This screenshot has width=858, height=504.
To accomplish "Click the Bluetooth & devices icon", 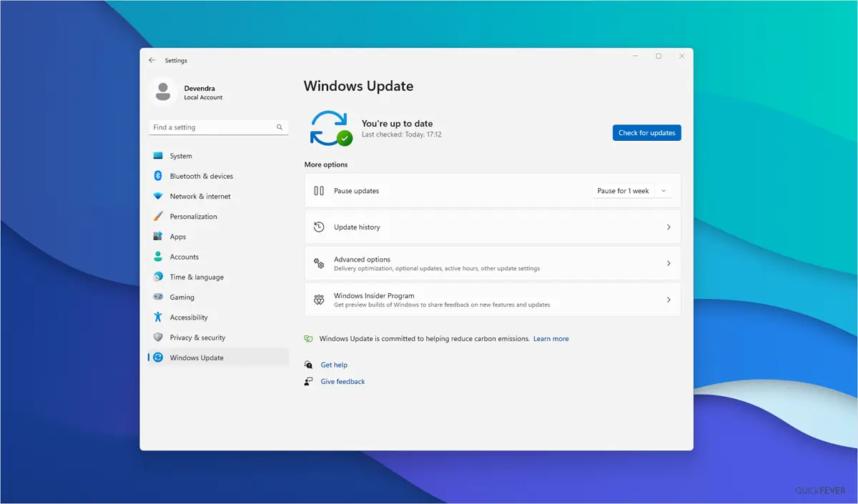I will click(158, 176).
